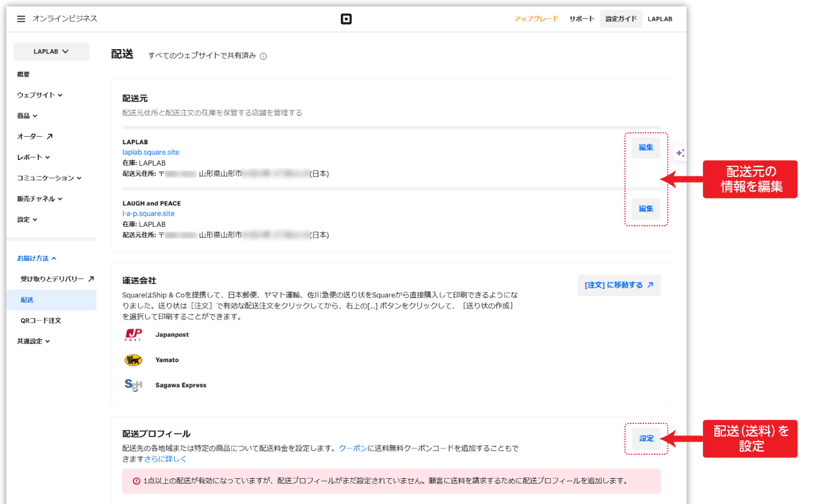Open the LAPLAB account selector dropdown
This screenshot has width=819, height=504.
click(x=51, y=51)
